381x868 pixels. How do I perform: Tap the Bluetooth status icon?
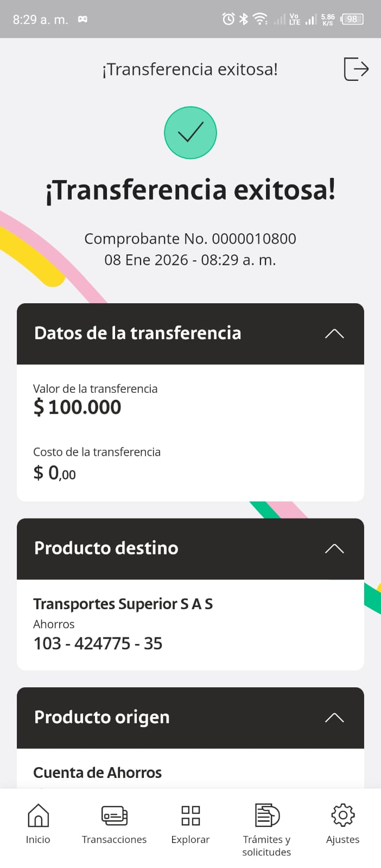(x=244, y=20)
